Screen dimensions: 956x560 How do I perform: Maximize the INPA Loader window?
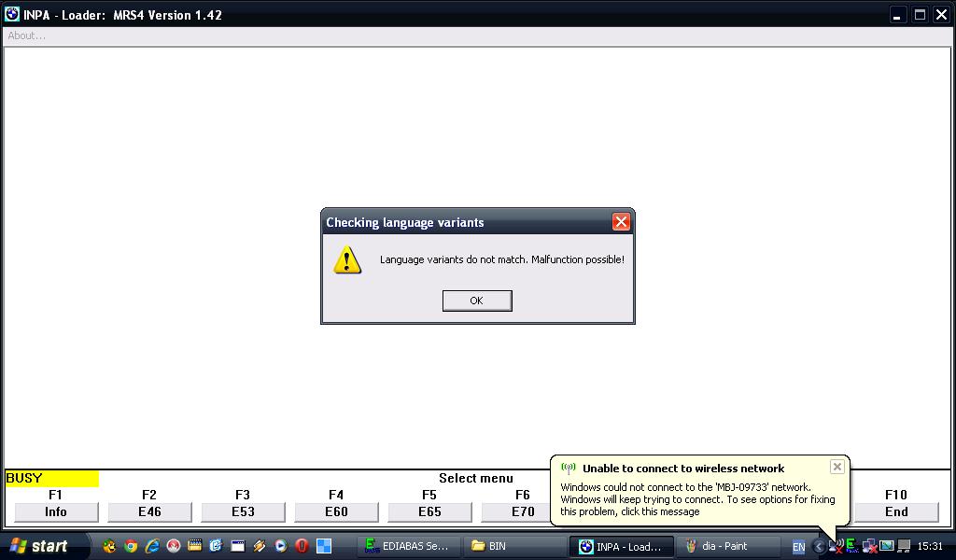point(920,15)
